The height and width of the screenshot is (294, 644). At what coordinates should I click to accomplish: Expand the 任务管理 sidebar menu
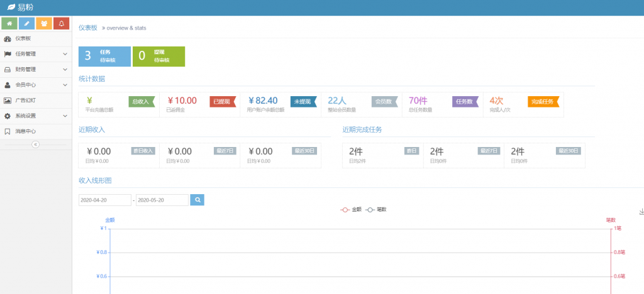coord(35,54)
